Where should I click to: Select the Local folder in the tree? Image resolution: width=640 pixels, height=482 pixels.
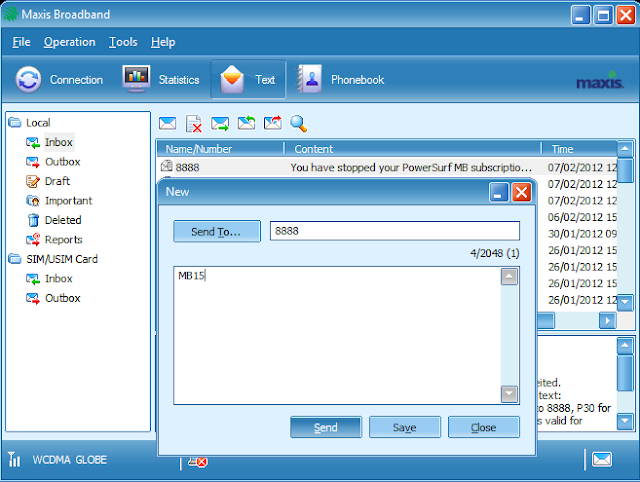tap(38, 123)
